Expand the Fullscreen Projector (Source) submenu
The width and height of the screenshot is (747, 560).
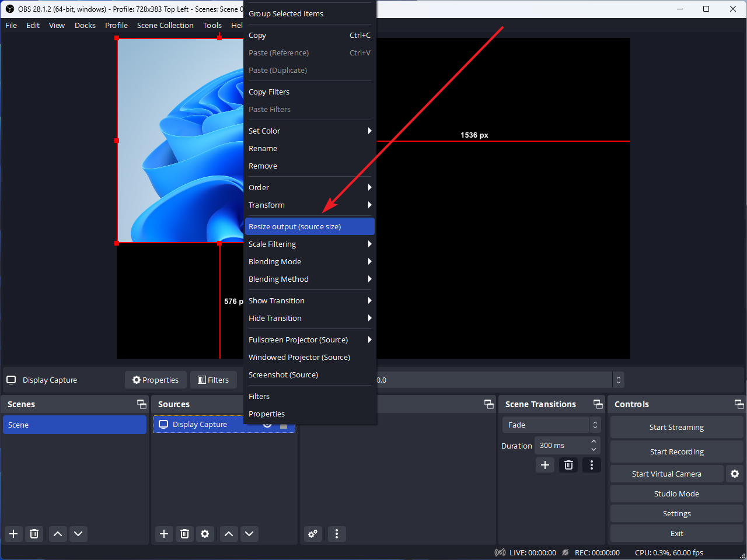pyautogui.click(x=369, y=339)
